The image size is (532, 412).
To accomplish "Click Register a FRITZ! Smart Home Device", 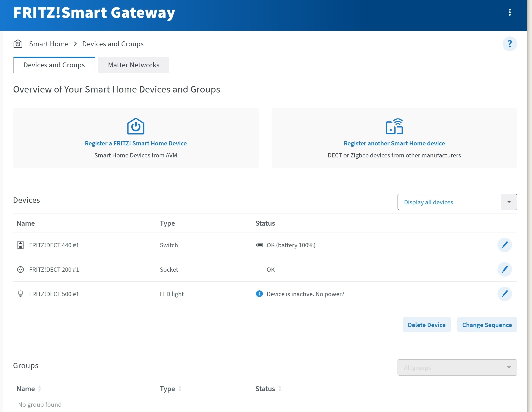I will tap(136, 143).
